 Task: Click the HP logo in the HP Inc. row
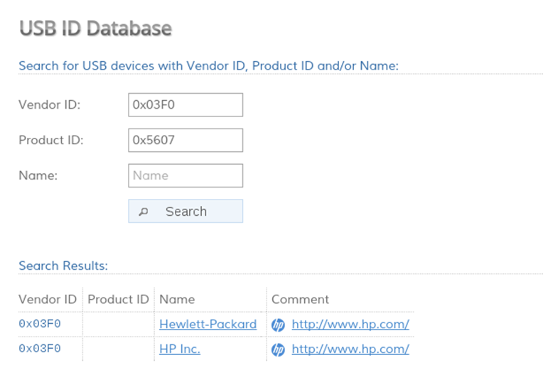[x=278, y=349]
